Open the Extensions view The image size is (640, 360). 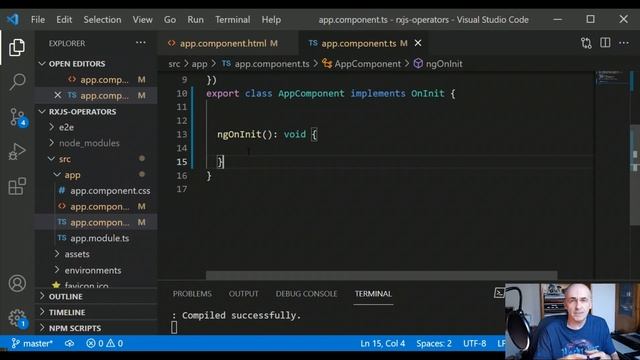pyautogui.click(x=17, y=186)
